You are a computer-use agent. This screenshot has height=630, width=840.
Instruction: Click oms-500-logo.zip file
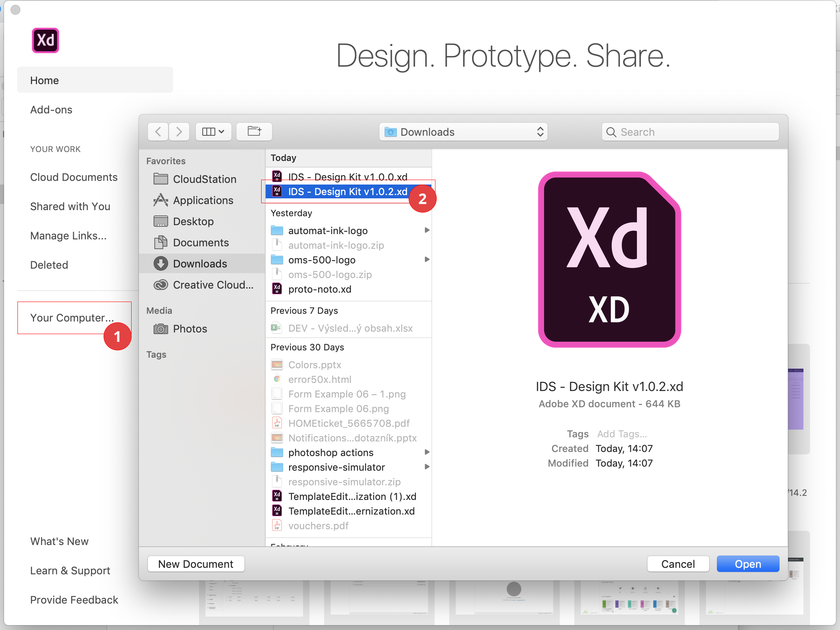pyautogui.click(x=349, y=274)
